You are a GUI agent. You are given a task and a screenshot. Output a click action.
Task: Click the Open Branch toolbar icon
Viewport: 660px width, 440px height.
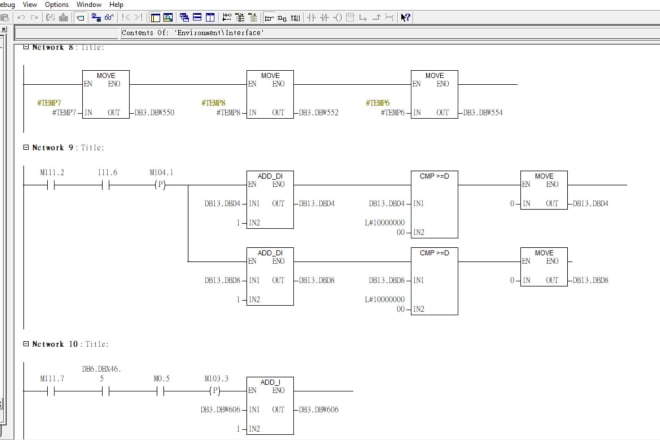pos(363,17)
